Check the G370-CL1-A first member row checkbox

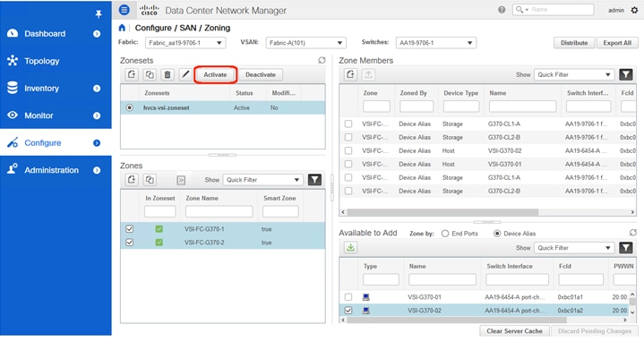[348, 124]
